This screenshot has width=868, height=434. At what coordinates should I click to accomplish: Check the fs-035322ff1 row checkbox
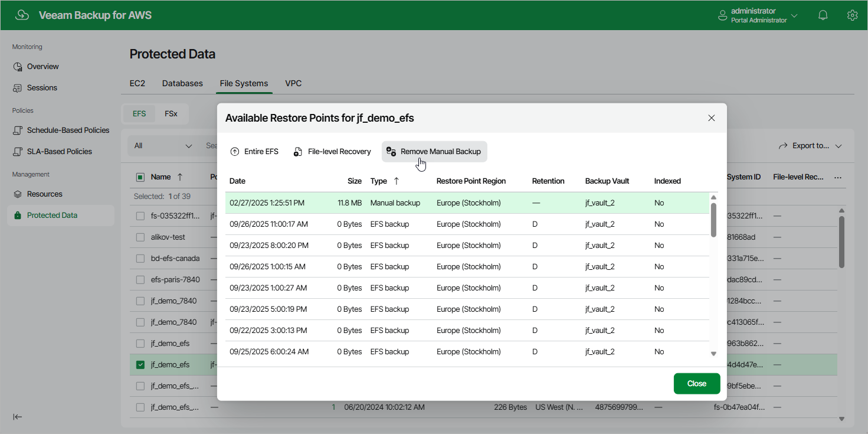coord(140,216)
